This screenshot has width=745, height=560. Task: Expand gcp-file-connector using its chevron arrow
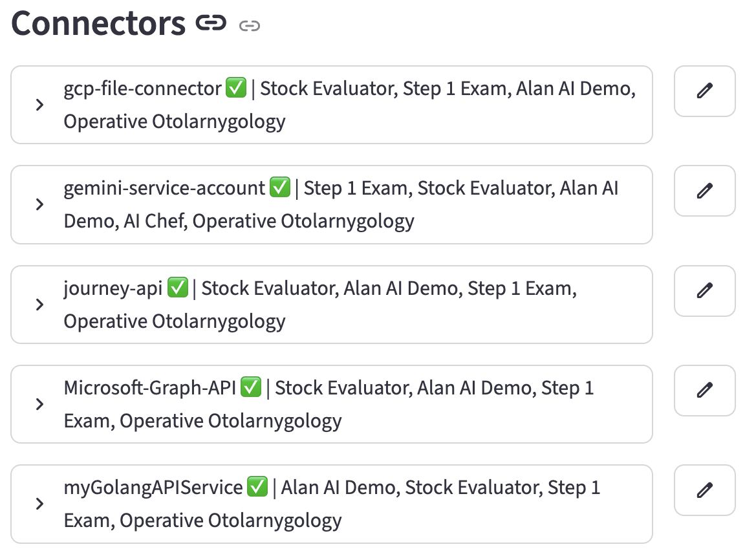tap(40, 105)
